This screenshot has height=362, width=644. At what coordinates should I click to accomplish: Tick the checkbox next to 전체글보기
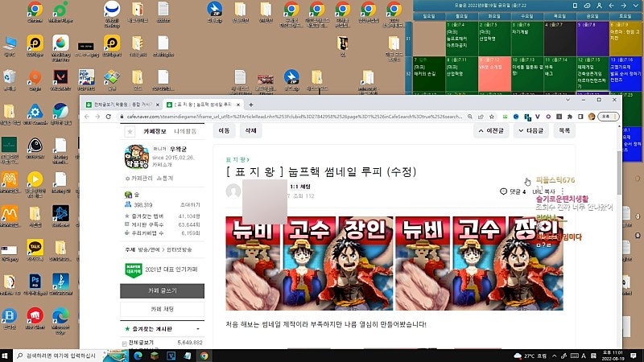[x=124, y=343]
